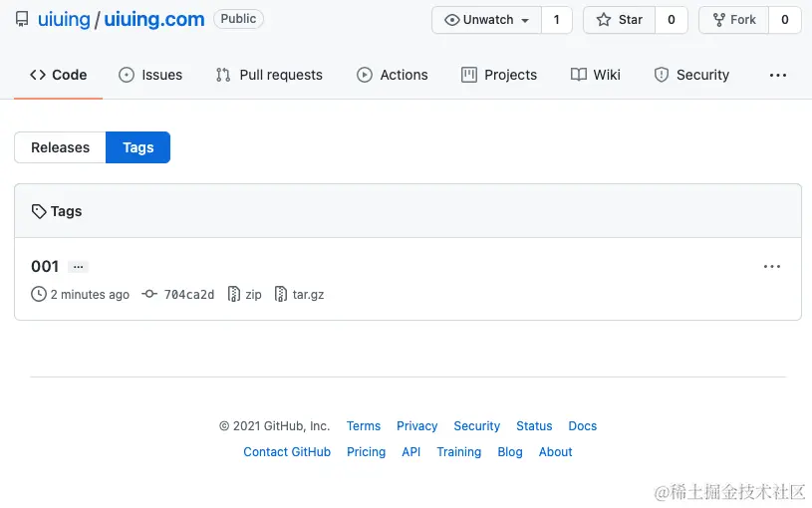Open the Unwatch notifications dropdown

tap(487, 20)
